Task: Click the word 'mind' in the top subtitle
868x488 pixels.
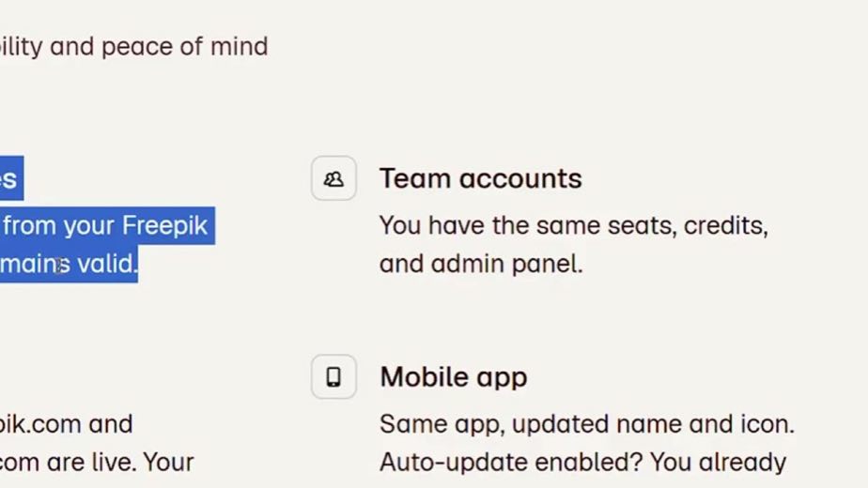Action: (x=240, y=47)
